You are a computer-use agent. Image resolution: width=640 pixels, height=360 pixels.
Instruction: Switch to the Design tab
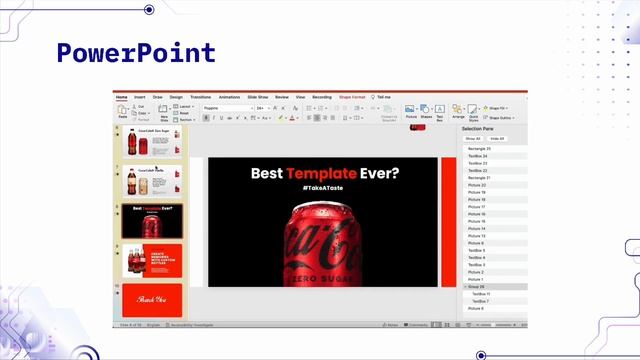[176, 97]
